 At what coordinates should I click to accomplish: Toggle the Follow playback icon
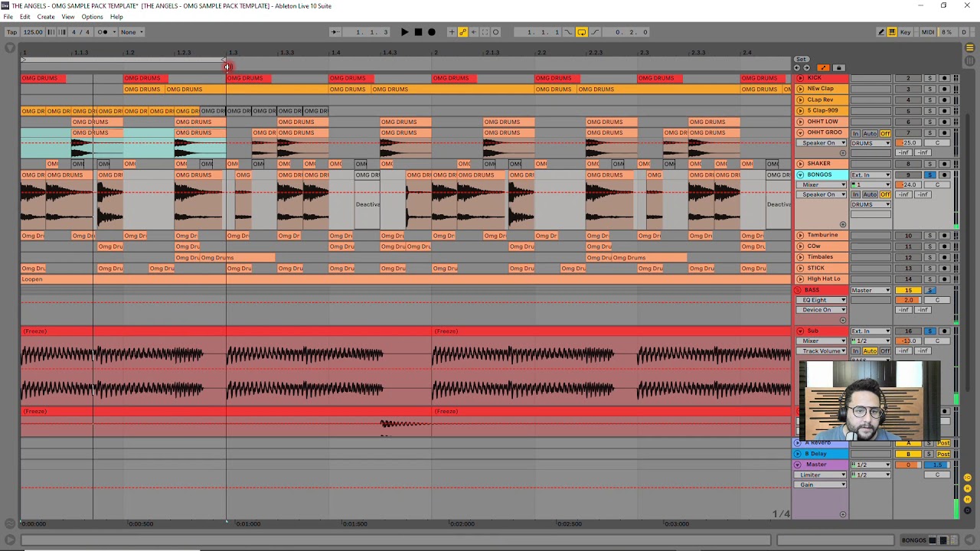pos(335,32)
